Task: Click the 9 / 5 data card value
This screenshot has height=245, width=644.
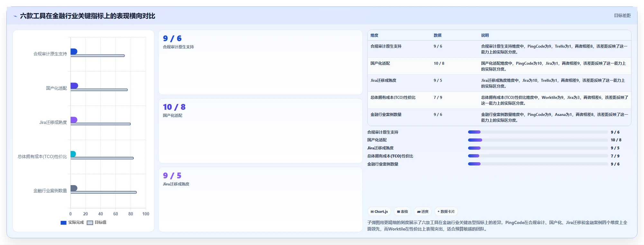Action: click(172, 175)
